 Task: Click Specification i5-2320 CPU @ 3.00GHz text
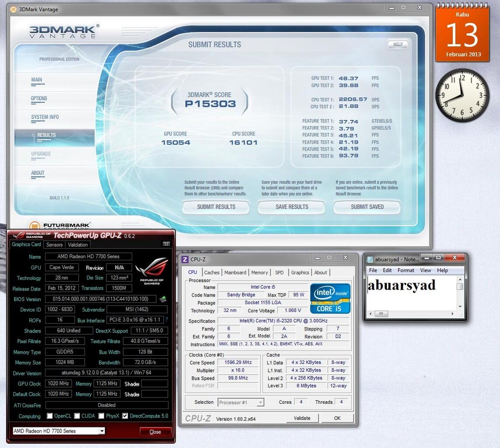(283, 321)
